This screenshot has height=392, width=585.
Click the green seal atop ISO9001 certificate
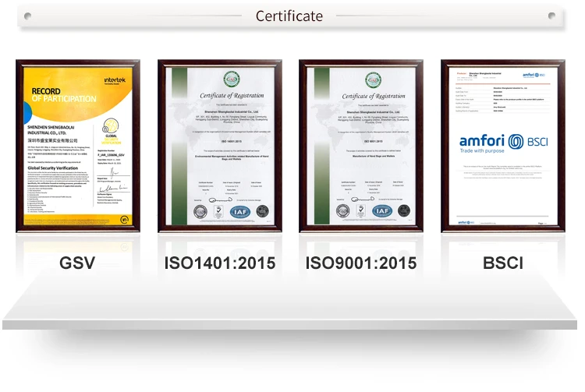tap(374, 80)
